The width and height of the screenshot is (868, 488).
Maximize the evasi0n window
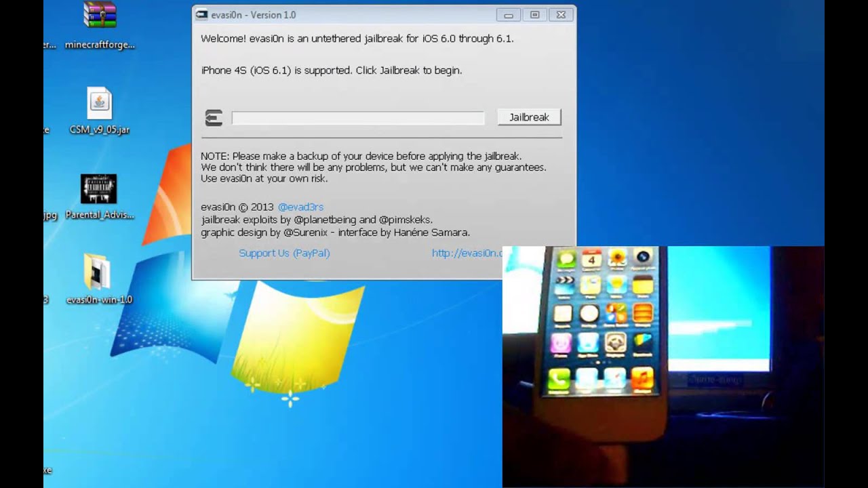coord(534,15)
